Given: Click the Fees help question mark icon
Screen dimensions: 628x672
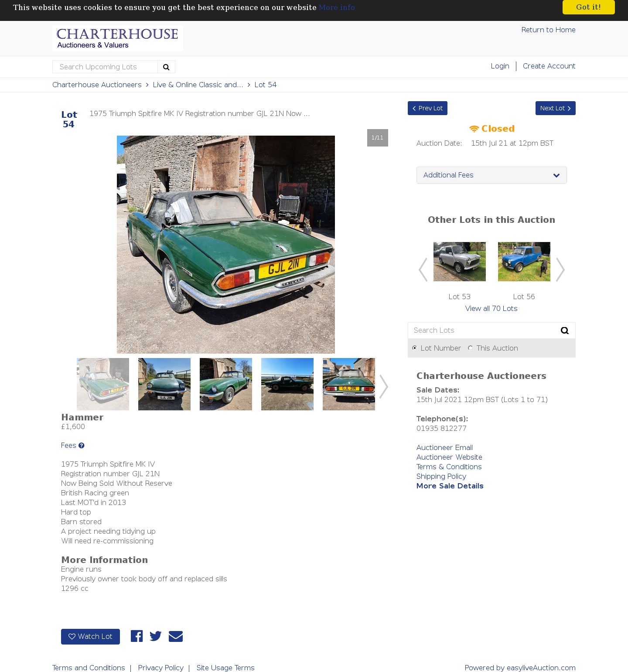Looking at the screenshot, I should [x=81, y=446].
